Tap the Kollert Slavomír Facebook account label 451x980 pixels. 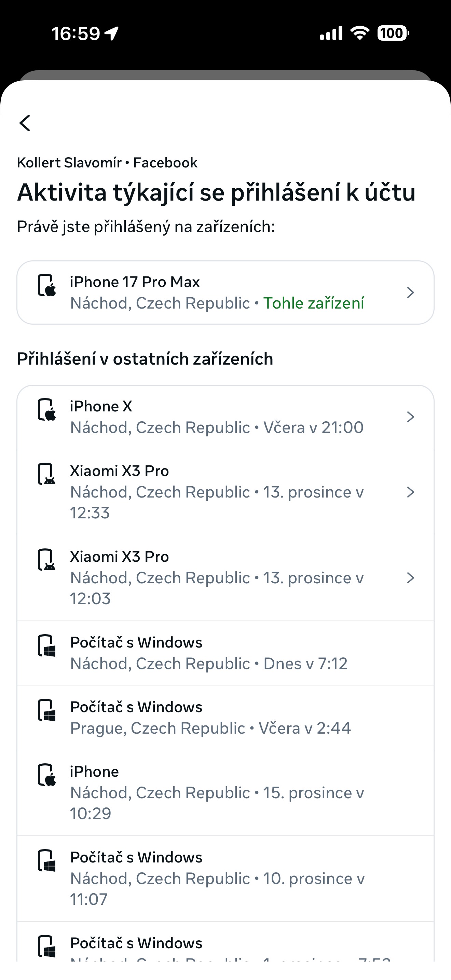(107, 163)
